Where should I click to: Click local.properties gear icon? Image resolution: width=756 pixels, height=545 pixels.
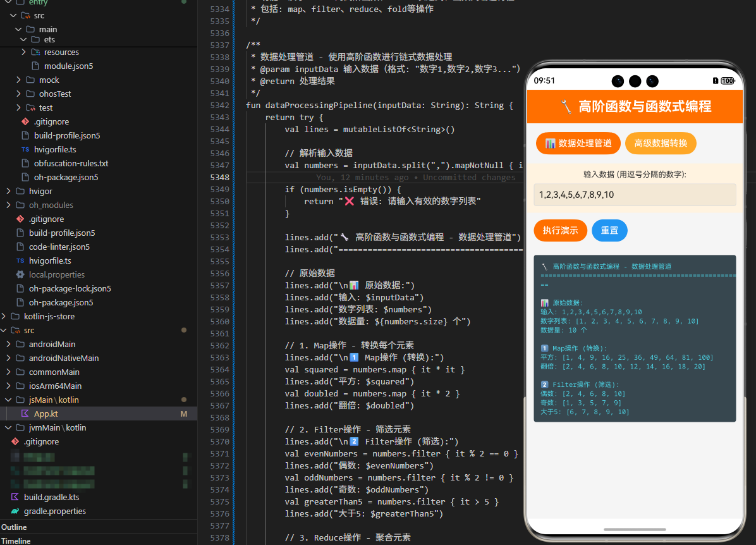coord(20,274)
